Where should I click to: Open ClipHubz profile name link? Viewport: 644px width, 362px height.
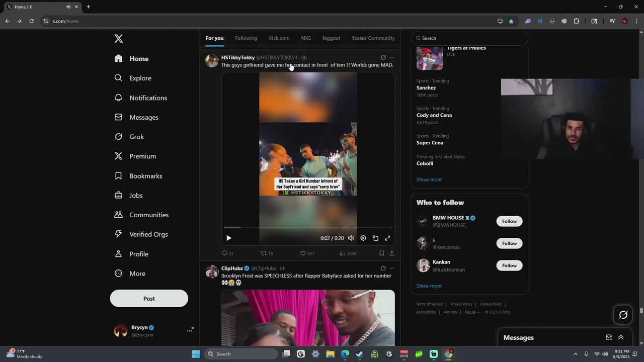(x=232, y=268)
